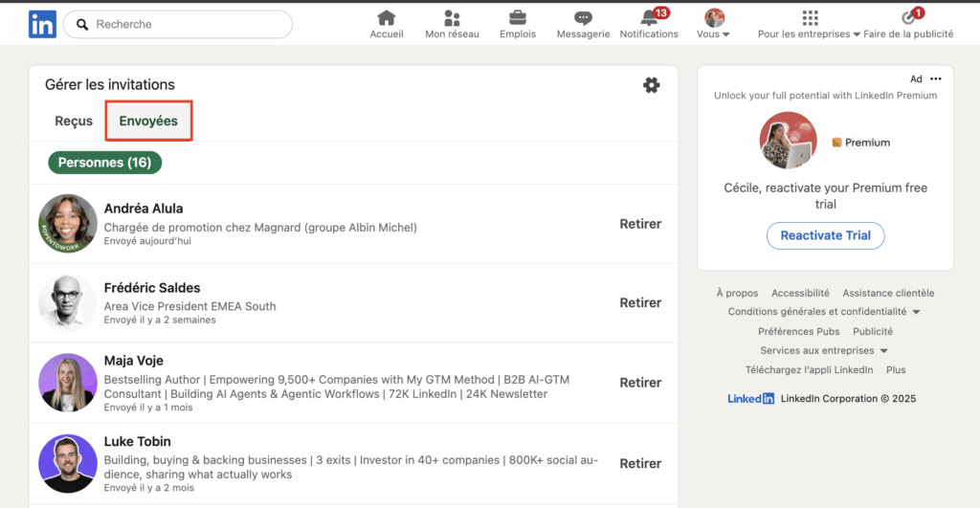
Task: Click 'Envoyé il y a 1 mois' text
Action: 148,408
